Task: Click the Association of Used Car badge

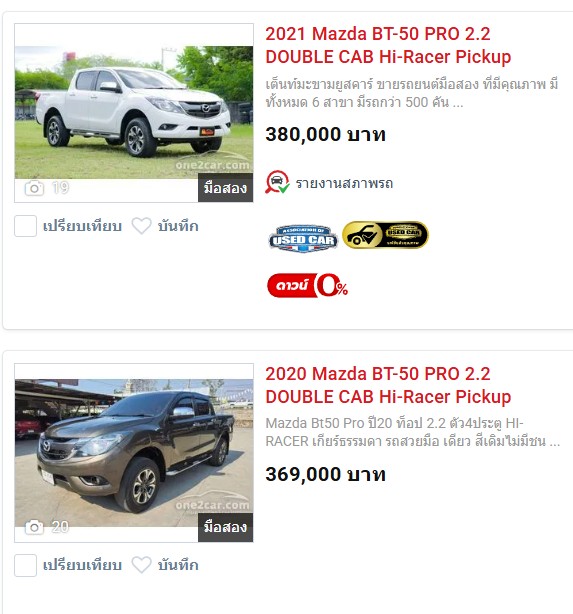Action: 303,238
